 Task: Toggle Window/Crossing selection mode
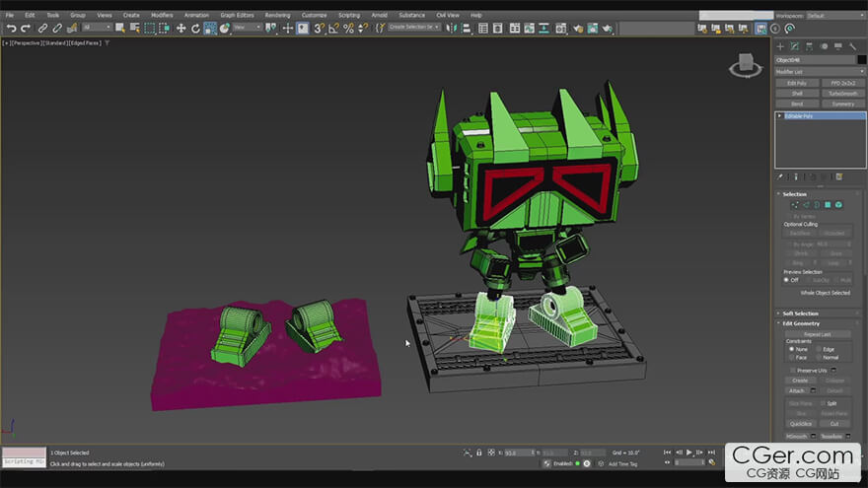tap(165, 28)
